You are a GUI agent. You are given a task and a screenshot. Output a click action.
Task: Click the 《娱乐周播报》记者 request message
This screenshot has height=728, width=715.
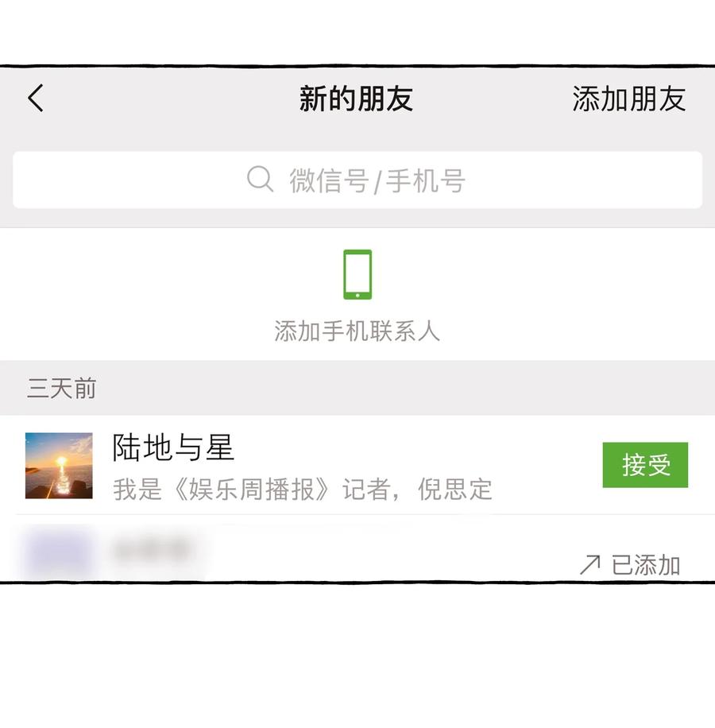303,489
